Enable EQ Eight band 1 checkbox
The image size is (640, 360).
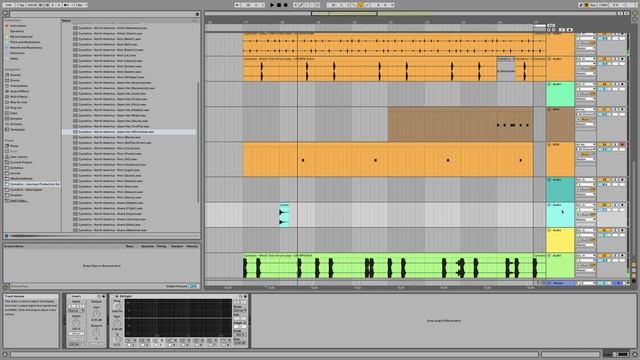129,345
